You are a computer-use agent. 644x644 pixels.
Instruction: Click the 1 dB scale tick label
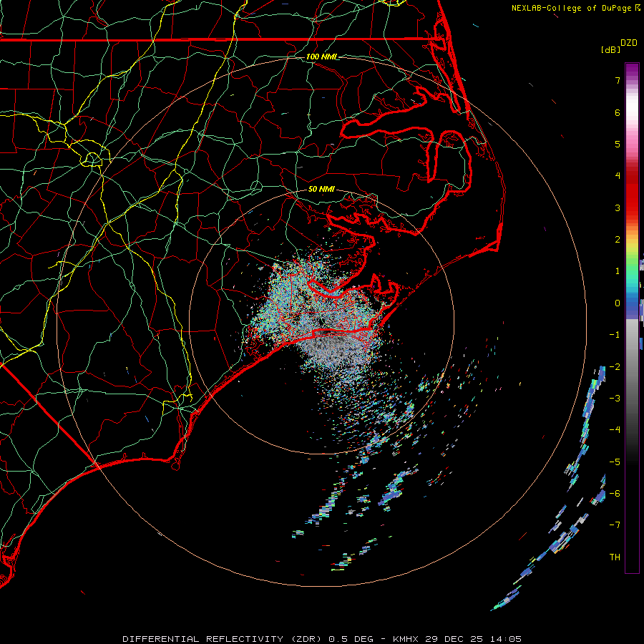[618, 271]
